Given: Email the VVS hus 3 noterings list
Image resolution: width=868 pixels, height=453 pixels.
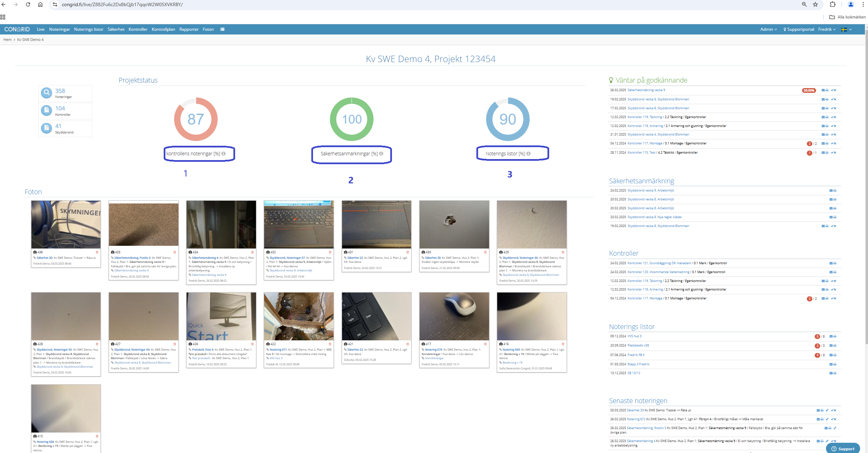Looking at the screenshot, I should [x=831, y=337].
